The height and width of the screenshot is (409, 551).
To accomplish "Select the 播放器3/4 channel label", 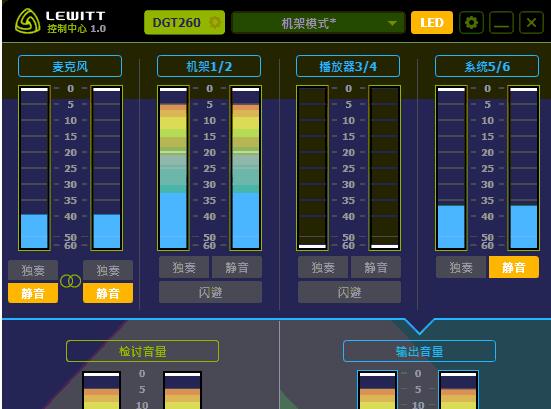I will coord(348,66).
